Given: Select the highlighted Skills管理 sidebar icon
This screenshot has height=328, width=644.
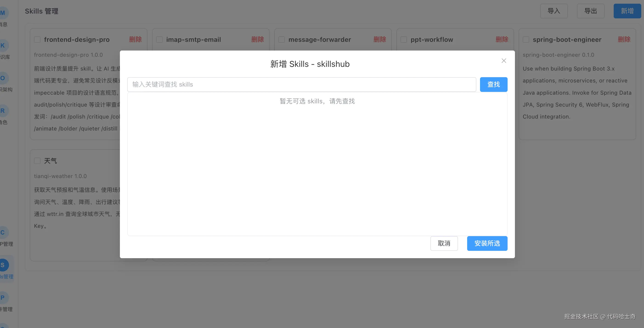Looking at the screenshot, I should 3,265.
